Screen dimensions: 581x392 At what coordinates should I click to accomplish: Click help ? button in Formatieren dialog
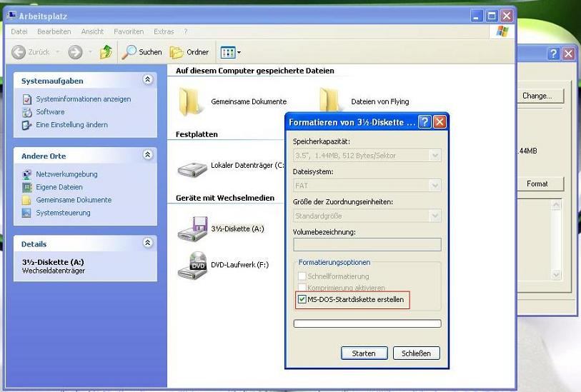click(424, 122)
